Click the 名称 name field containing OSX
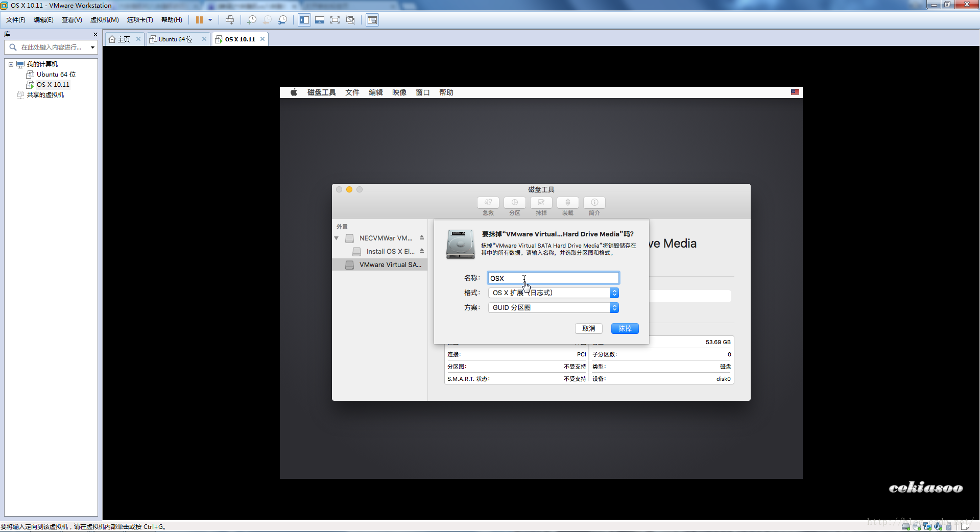This screenshot has width=980, height=532. pos(553,278)
